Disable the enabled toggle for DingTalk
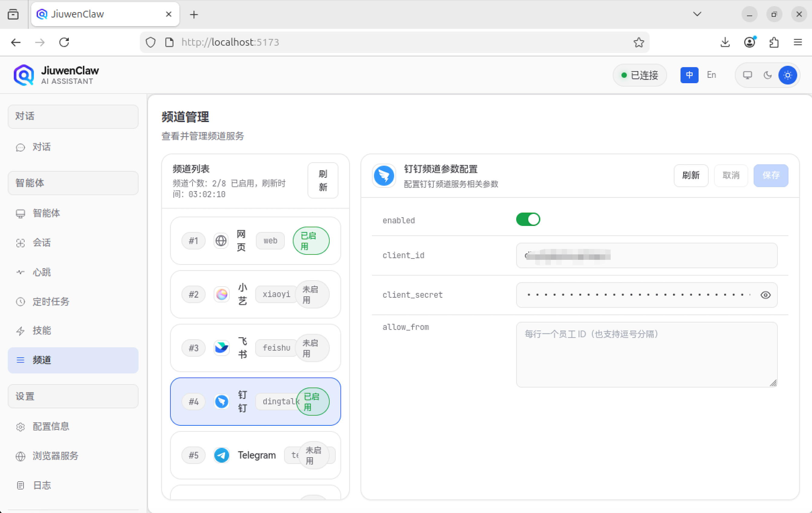The width and height of the screenshot is (812, 513). click(528, 219)
